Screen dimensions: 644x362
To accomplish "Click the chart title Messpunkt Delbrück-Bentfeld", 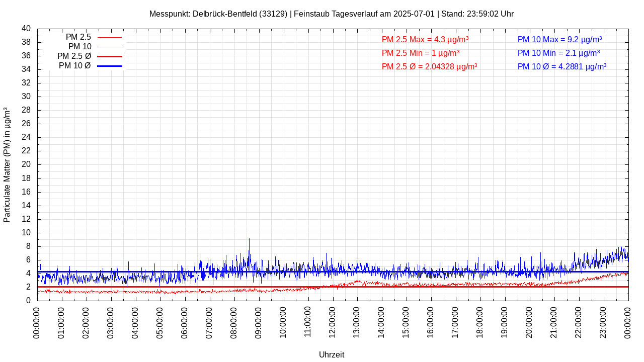I will (332, 14).
